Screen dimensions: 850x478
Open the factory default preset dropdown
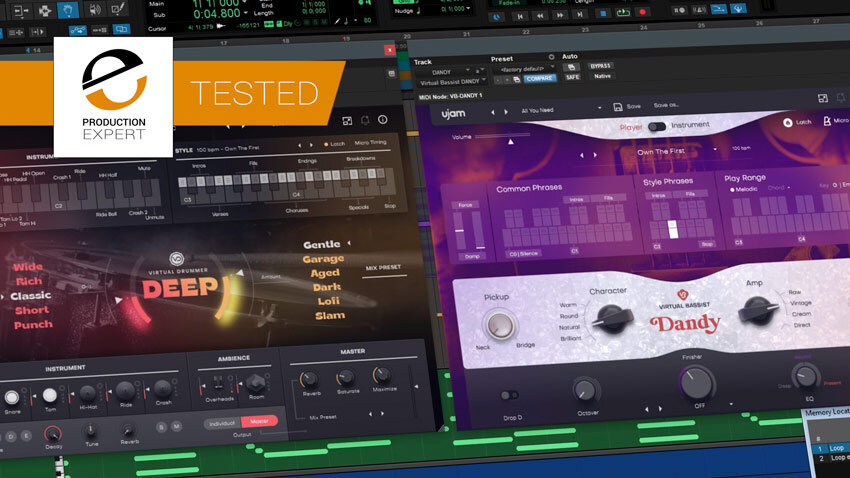[525, 69]
